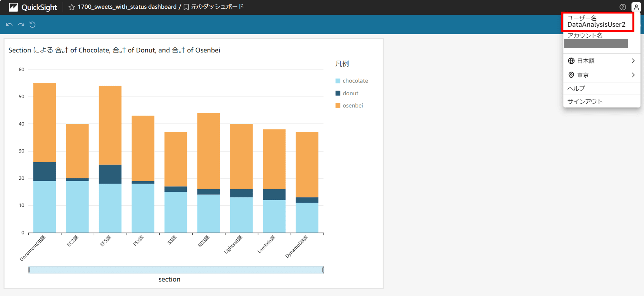Click the chocolate segment of DynamoDB課 bar
The image size is (644, 296).
(307, 217)
